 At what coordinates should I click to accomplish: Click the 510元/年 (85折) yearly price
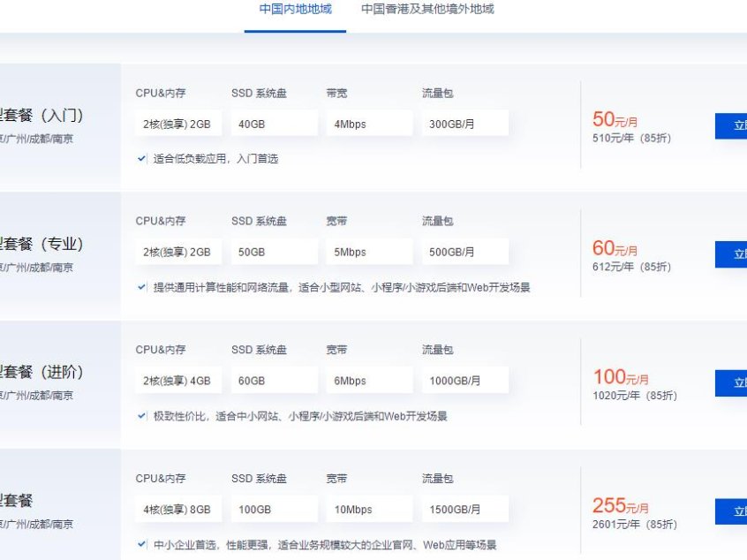point(631,138)
